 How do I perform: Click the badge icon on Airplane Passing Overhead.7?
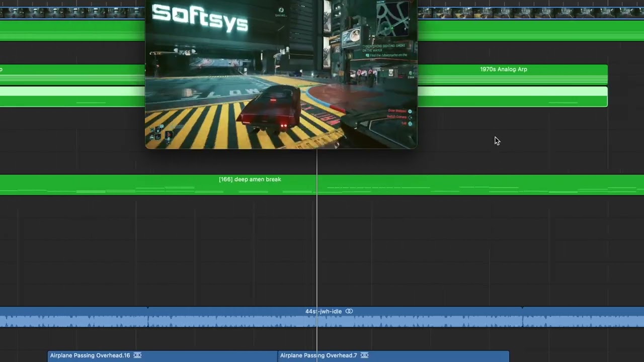point(365,355)
